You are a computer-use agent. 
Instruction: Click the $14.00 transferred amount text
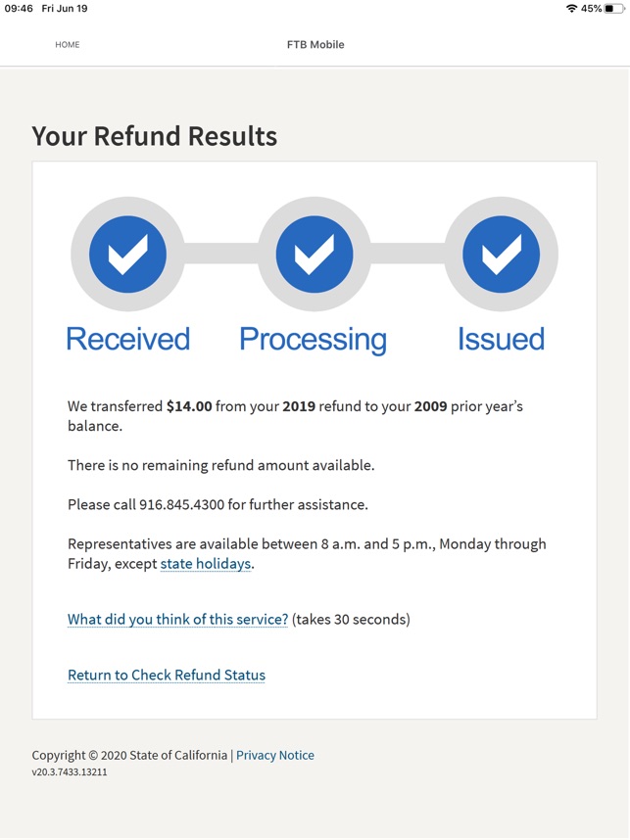tap(189, 406)
